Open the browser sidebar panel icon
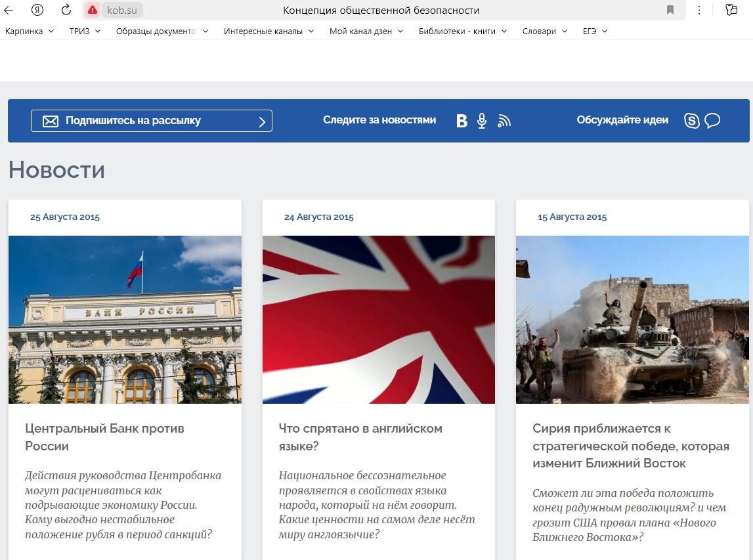Viewport: 753px width, 560px height. (731, 10)
